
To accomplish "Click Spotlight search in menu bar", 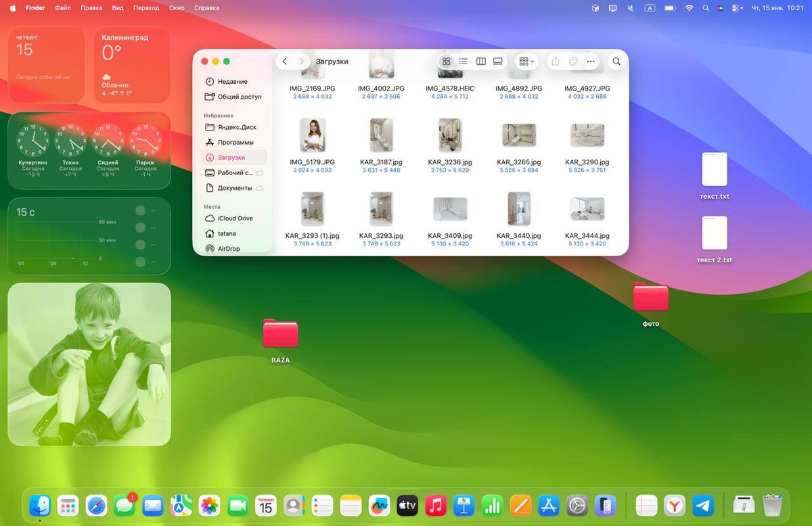I will coord(706,8).
